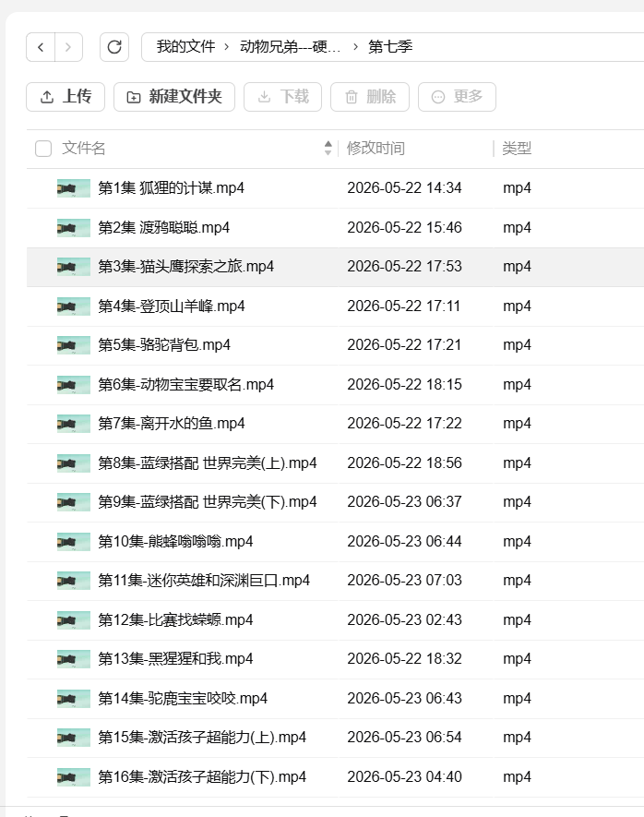
Task: Select file name 第5集-骆驼背包.mp4
Action: click(x=164, y=345)
